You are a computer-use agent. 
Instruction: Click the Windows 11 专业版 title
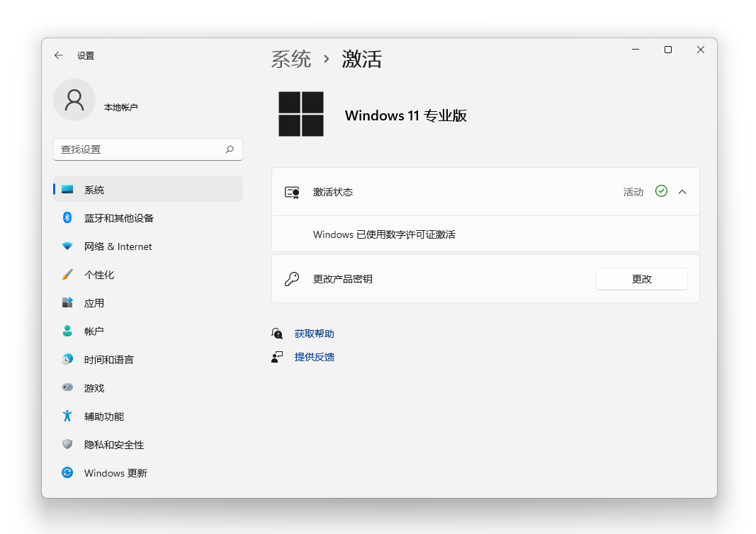pos(406,115)
